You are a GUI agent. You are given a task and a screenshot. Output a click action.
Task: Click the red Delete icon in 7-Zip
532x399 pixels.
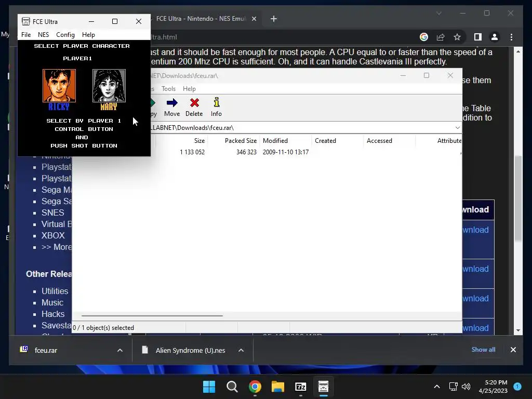[x=194, y=103]
